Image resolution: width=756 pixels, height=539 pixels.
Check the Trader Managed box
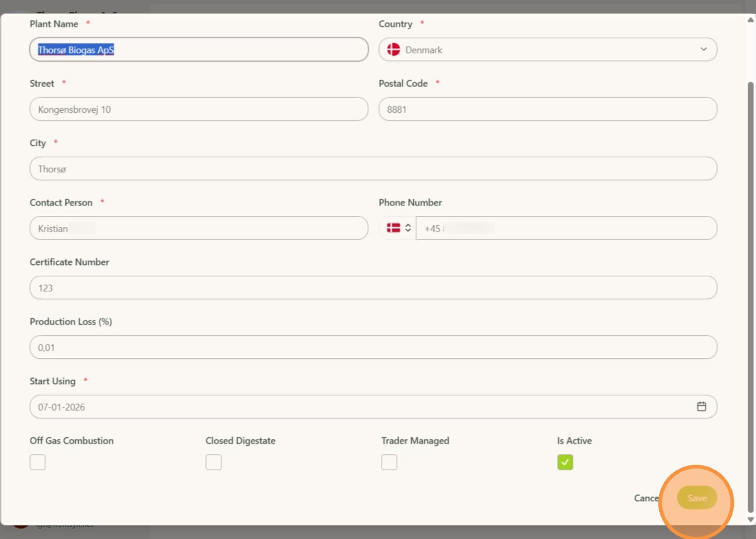pos(389,462)
